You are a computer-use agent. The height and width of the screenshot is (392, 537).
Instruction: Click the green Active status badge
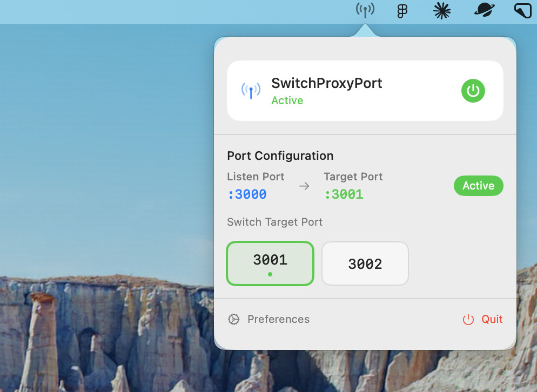coord(478,186)
